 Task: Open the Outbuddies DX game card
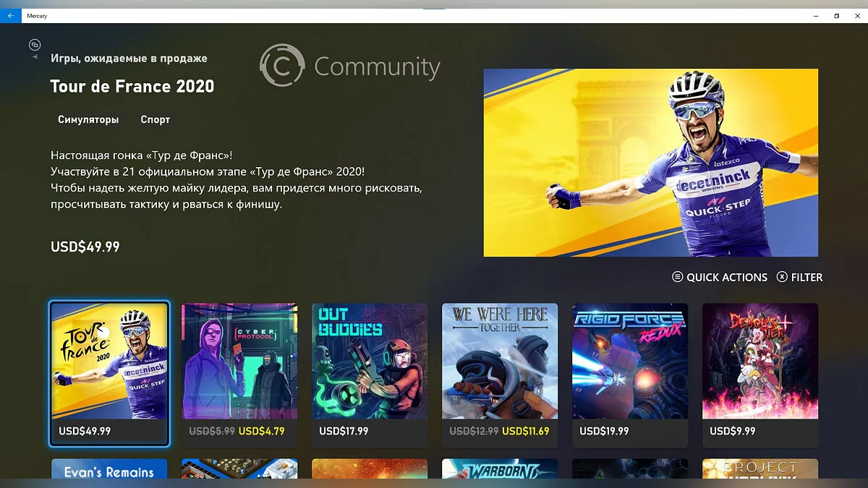point(370,374)
